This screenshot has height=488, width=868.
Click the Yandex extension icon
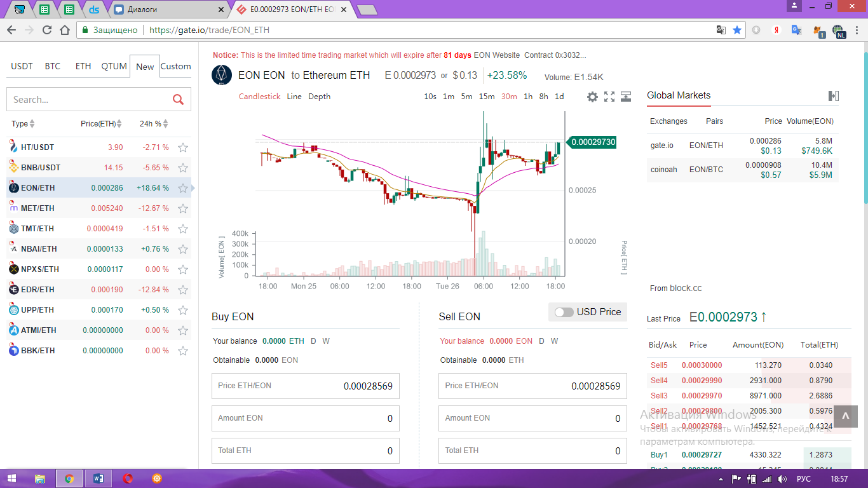(776, 30)
